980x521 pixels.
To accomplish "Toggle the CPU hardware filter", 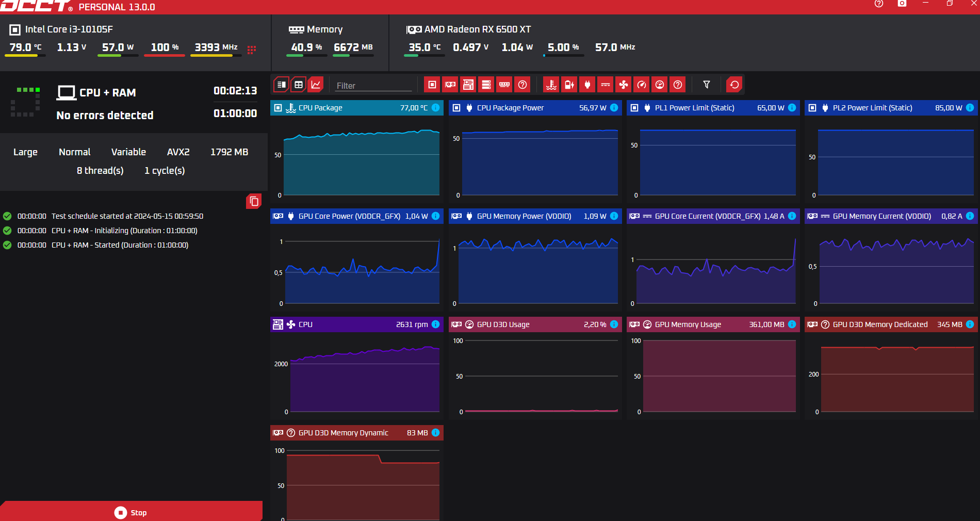I will [x=432, y=85].
